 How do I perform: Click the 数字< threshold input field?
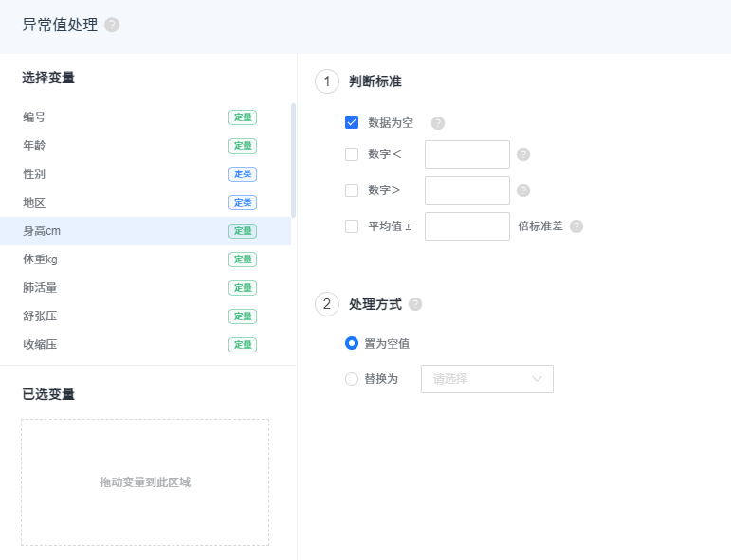coord(467,154)
